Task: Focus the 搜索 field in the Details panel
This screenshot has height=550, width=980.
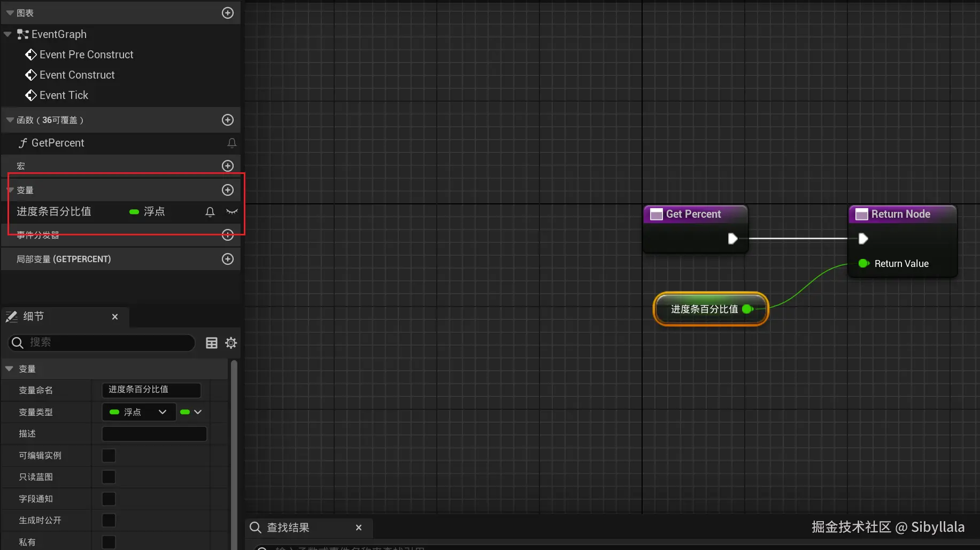Action: [x=102, y=342]
